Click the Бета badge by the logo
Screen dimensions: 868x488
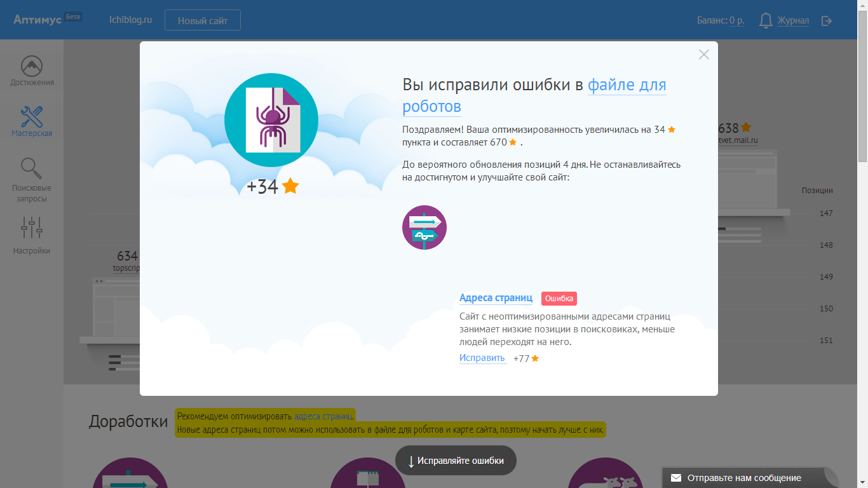coord(73,17)
